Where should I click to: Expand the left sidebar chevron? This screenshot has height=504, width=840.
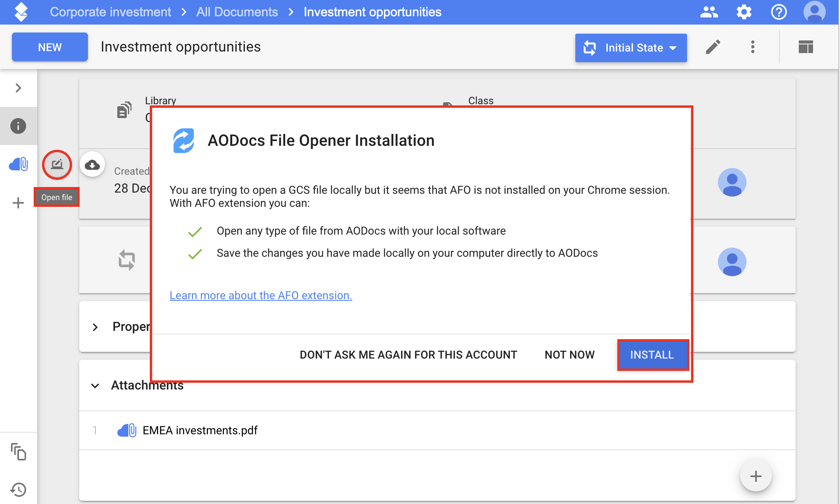click(18, 88)
